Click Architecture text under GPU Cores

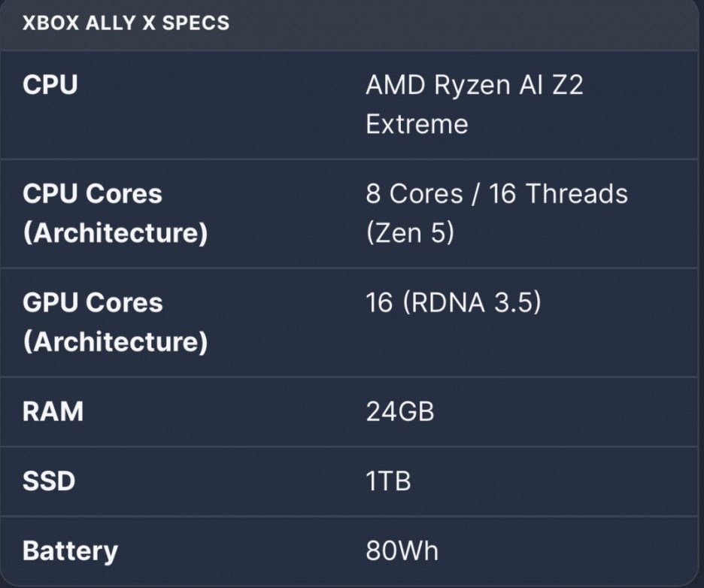115,342
